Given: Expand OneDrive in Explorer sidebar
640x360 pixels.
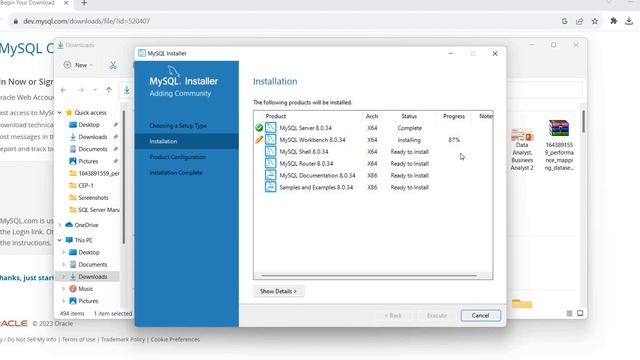Looking at the screenshot, I should coord(60,225).
